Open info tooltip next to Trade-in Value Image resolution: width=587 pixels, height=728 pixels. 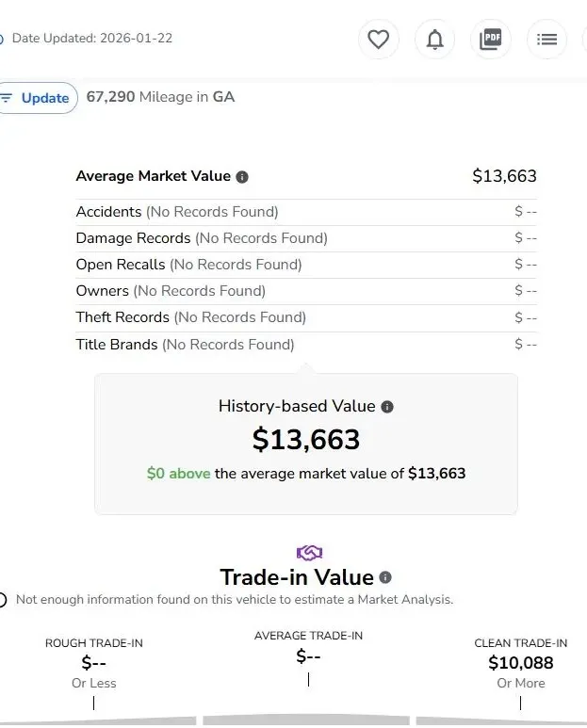[x=385, y=577]
